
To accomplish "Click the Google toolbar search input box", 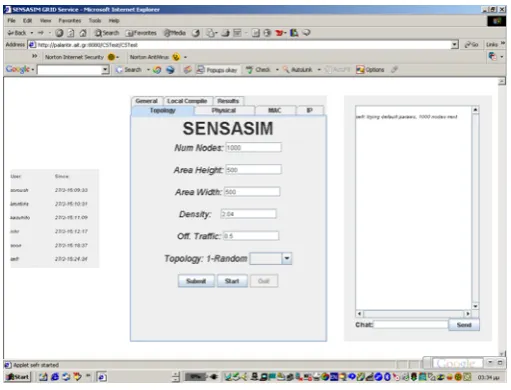I will 70,70.
